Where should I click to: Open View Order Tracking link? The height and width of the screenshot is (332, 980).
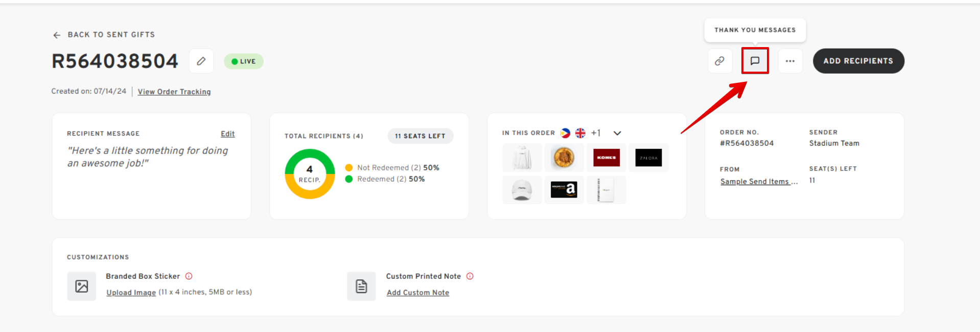tap(174, 92)
